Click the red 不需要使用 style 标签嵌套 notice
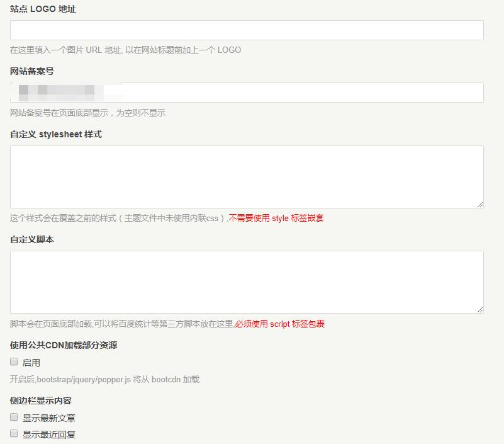This screenshot has height=444, width=504. (x=276, y=219)
